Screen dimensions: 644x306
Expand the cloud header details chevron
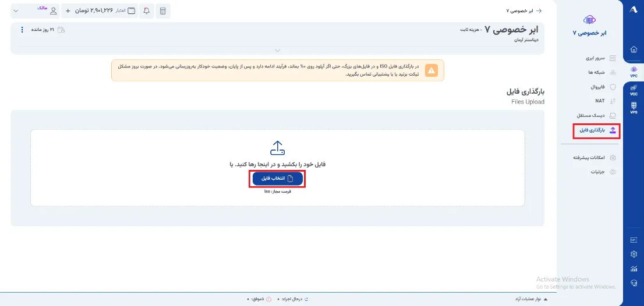pos(277,51)
